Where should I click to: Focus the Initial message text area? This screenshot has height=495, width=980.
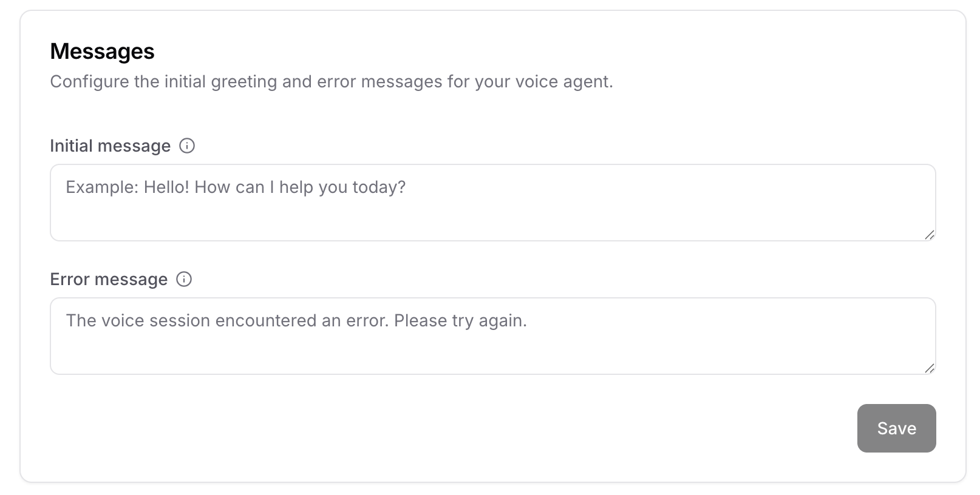[x=492, y=202]
